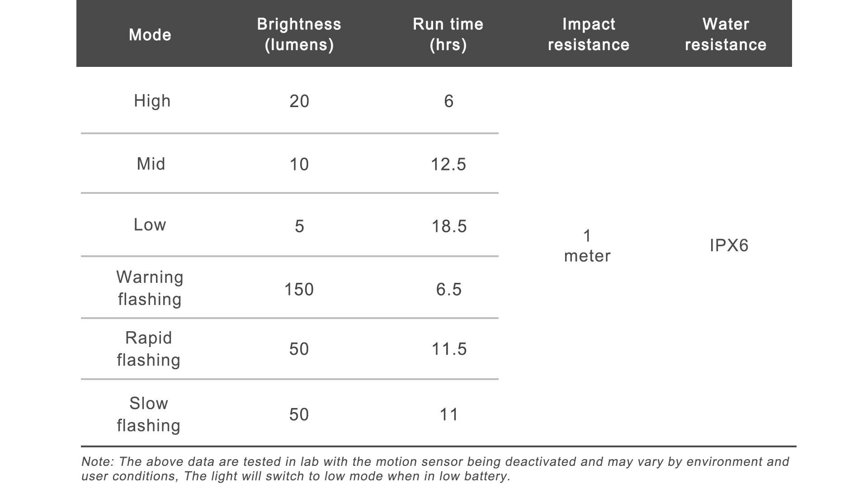Image resolution: width=868 pixels, height=488 pixels.
Task: Click the IPX6 water resistance value
Action: tap(729, 245)
